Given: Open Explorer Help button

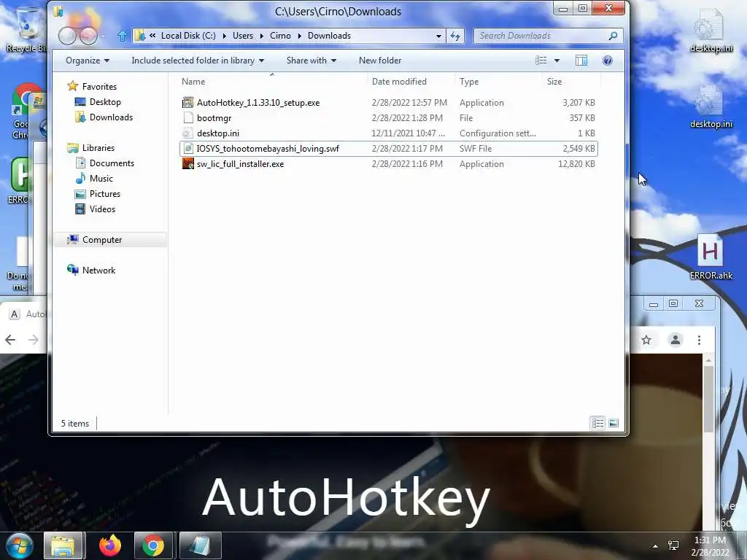Looking at the screenshot, I should pyautogui.click(x=607, y=61).
